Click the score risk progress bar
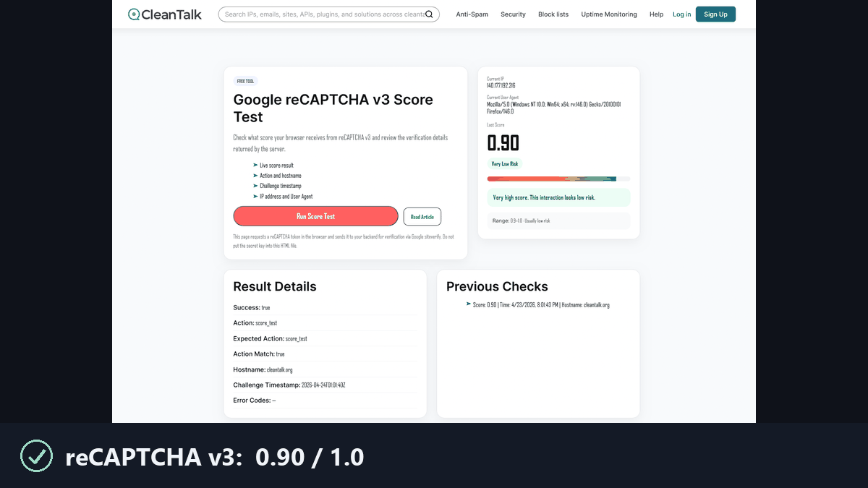This screenshot has height=488, width=868. click(558, 179)
